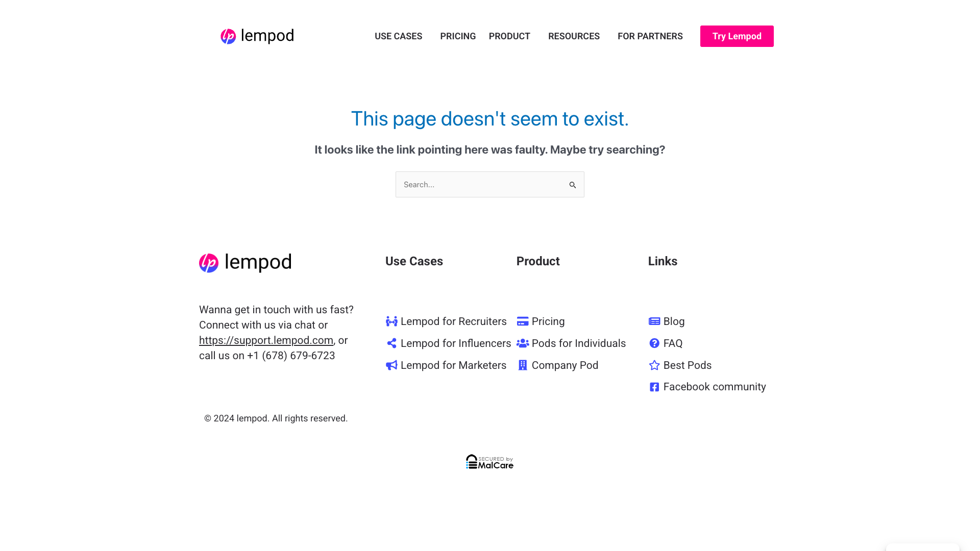Select the star icon next to Best Pods

tap(654, 365)
